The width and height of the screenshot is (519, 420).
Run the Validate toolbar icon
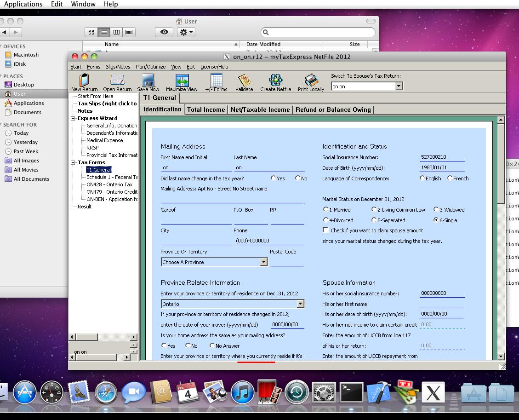pyautogui.click(x=244, y=80)
